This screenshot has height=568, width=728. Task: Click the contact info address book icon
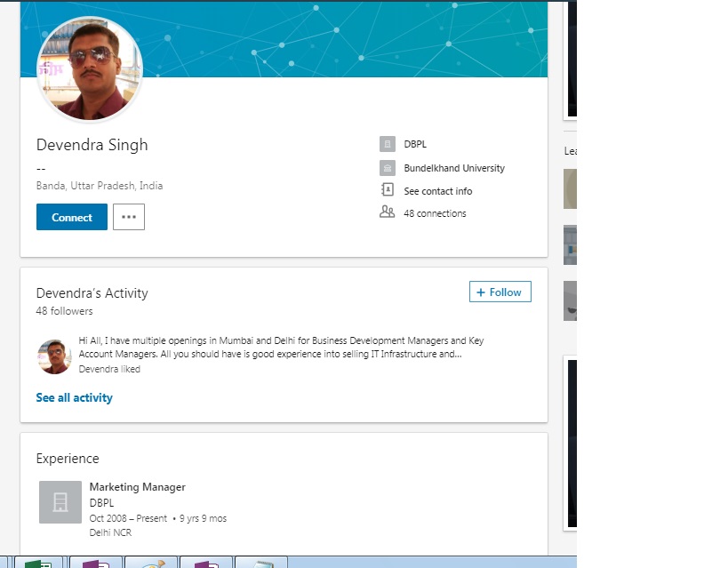[388, 189]
